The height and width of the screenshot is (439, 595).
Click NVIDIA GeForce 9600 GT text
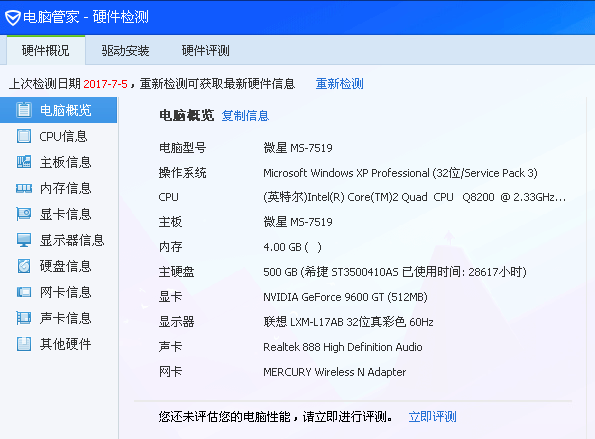click(345, 297)
